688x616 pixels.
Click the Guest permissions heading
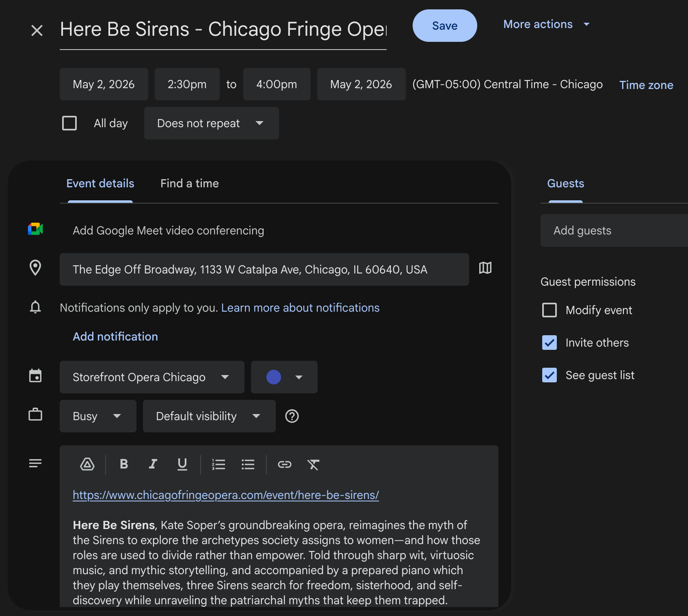(x=588, y=282)
